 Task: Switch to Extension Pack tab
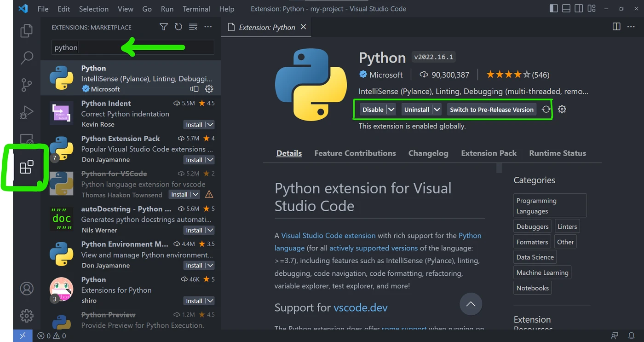click(x=489, y=153)
